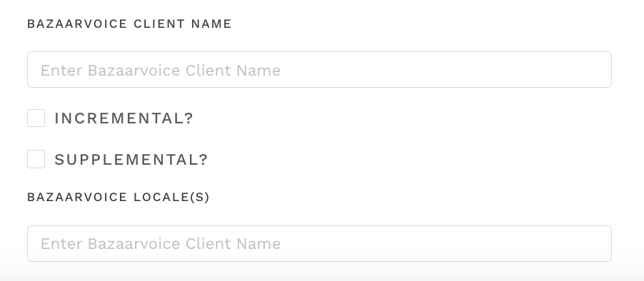Place cursor in the top text input
644x281 pixels.
tap(320, 70)
